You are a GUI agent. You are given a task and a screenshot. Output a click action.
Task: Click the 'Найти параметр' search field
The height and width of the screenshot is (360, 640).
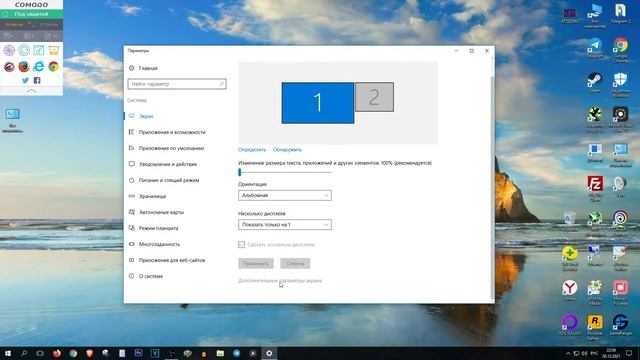(x=177, y=84)
